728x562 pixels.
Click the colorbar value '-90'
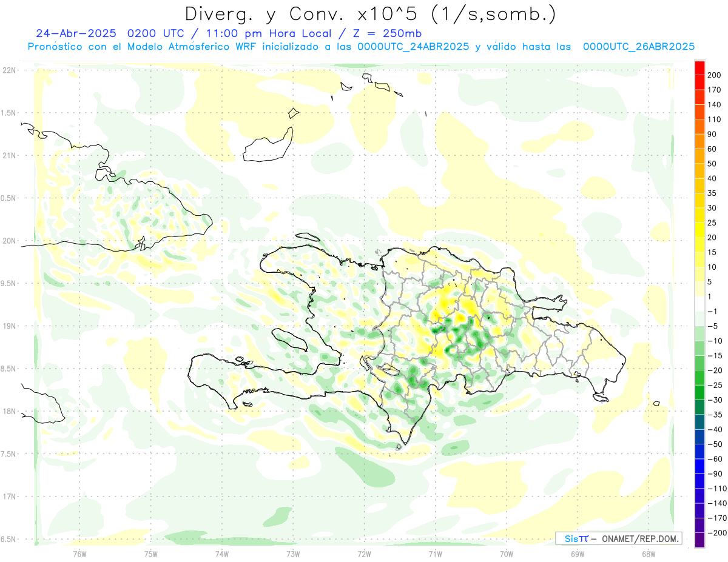point(714,473)
